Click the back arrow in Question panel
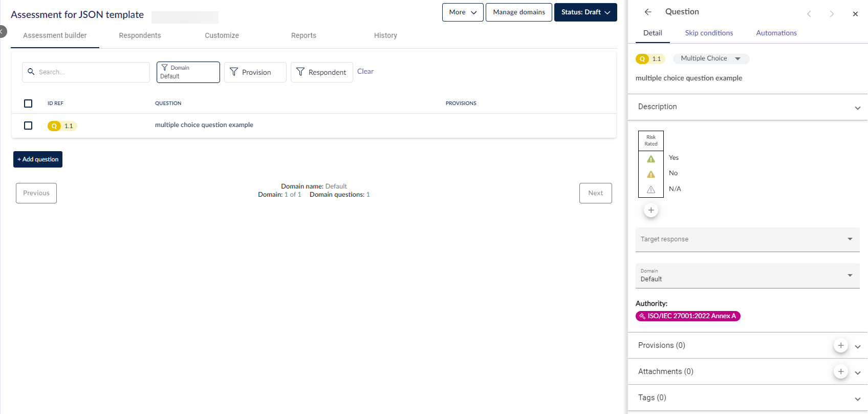Viewport: 868px width, 414px height. click(648, 12)
